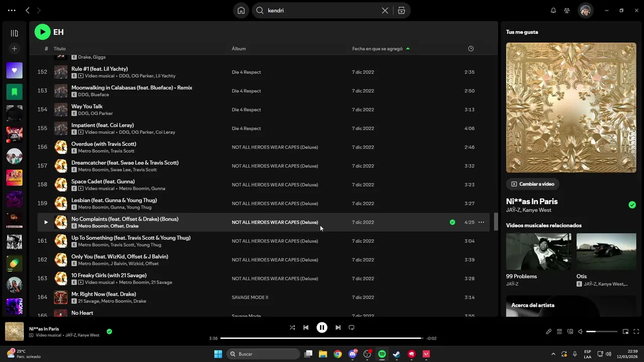Toggle saved checkmark next to Ni**as In Paris panel title
Screen dimensions: 644x362
tap(632, 205)
